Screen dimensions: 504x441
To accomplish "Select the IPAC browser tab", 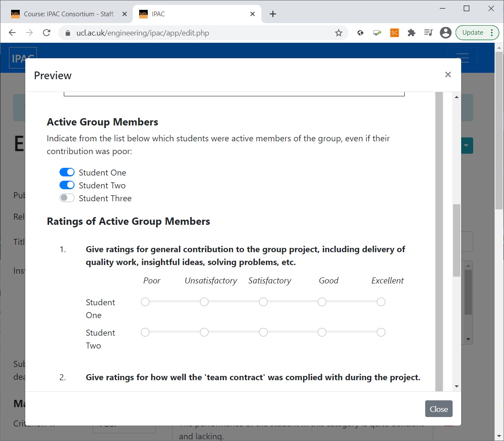I will (197, 14).
